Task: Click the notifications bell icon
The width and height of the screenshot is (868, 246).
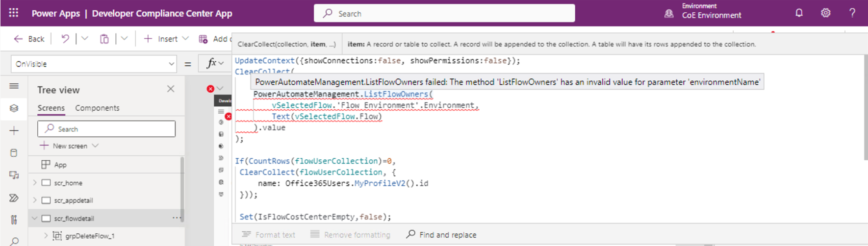Action: pyautogui.click(x=799, y=13)
